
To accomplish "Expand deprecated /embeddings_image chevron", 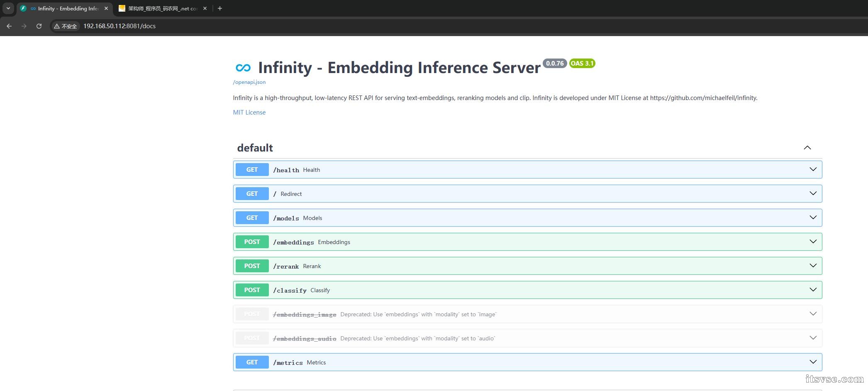I will [813, 314].
